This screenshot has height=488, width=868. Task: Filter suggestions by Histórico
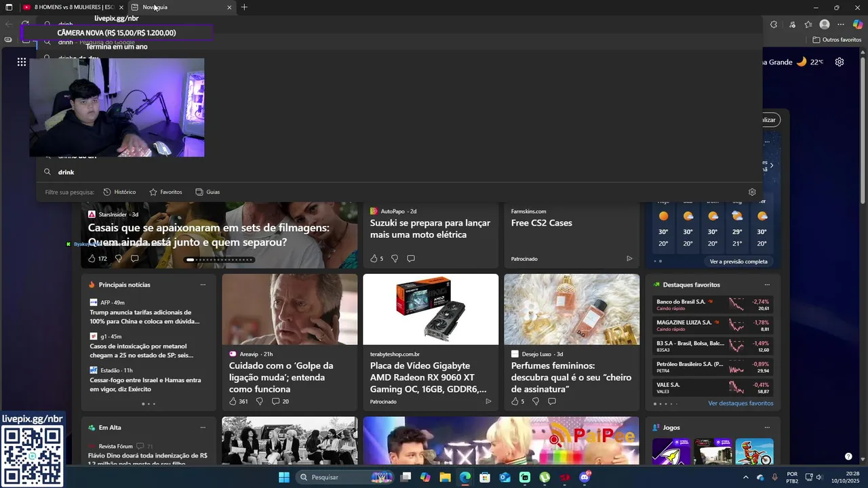[x=119, y=192]
